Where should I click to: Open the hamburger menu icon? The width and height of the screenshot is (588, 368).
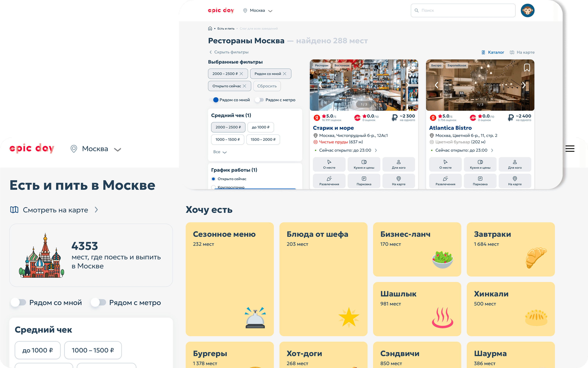[570, 148]
